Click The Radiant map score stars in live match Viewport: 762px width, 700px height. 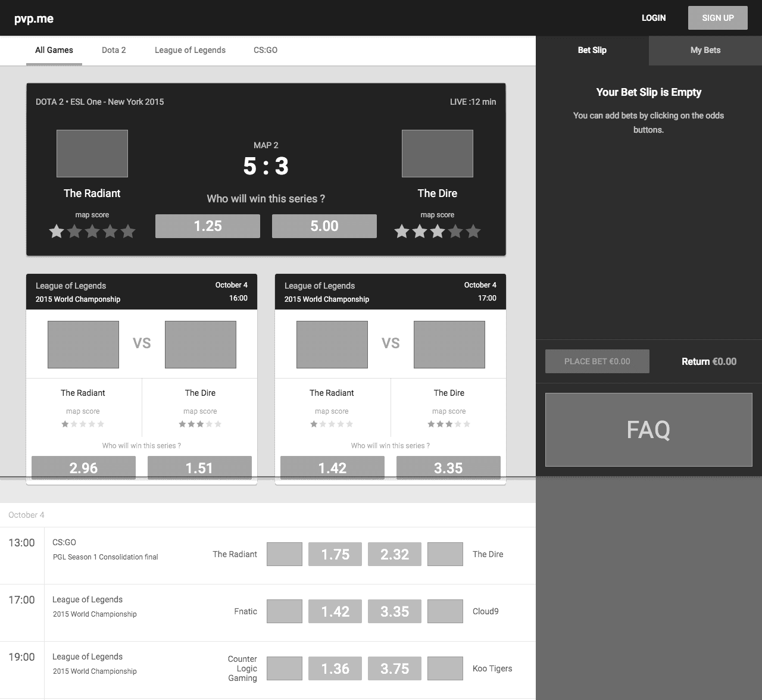point(92,232)
